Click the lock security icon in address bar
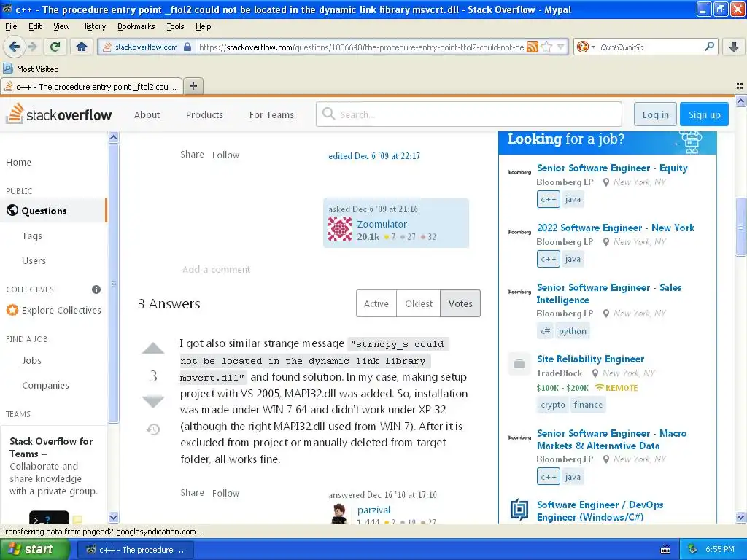The height and width of the screenshot is (560, 747). [187, 47]
